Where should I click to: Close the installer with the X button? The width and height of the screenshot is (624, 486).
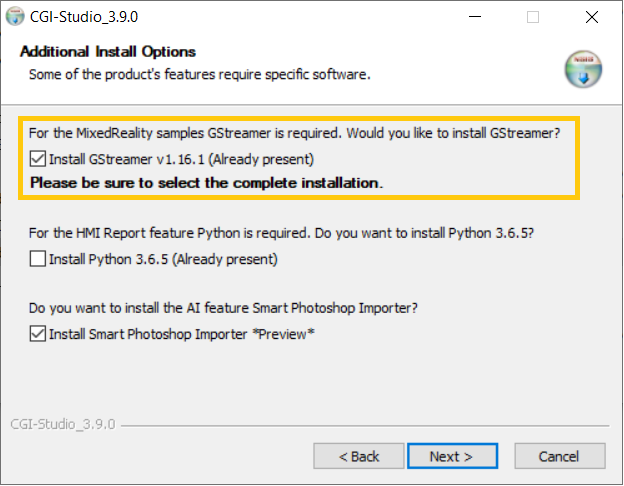point(591,17)
